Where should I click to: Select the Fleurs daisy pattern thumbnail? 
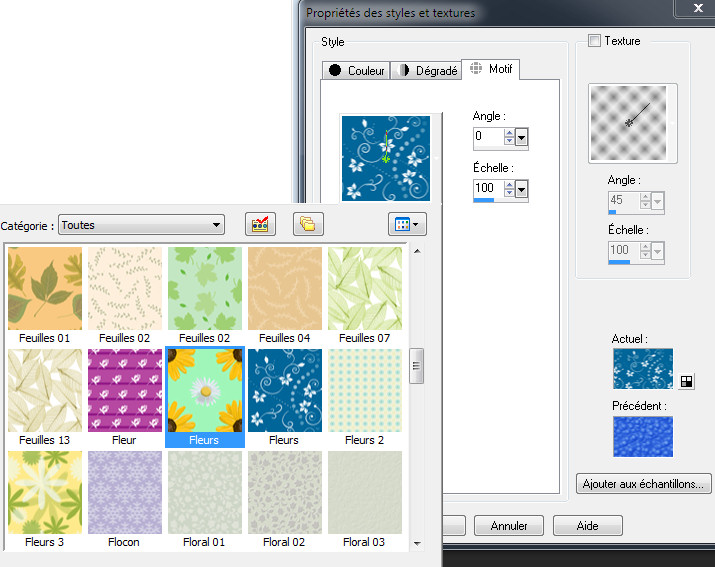(204, 389)
